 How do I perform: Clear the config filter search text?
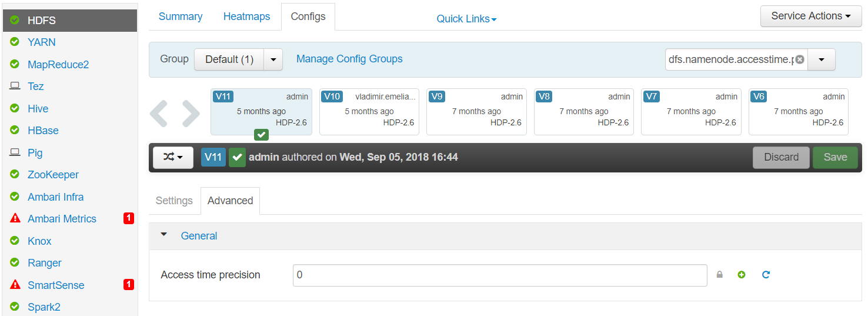click(800, 59)
